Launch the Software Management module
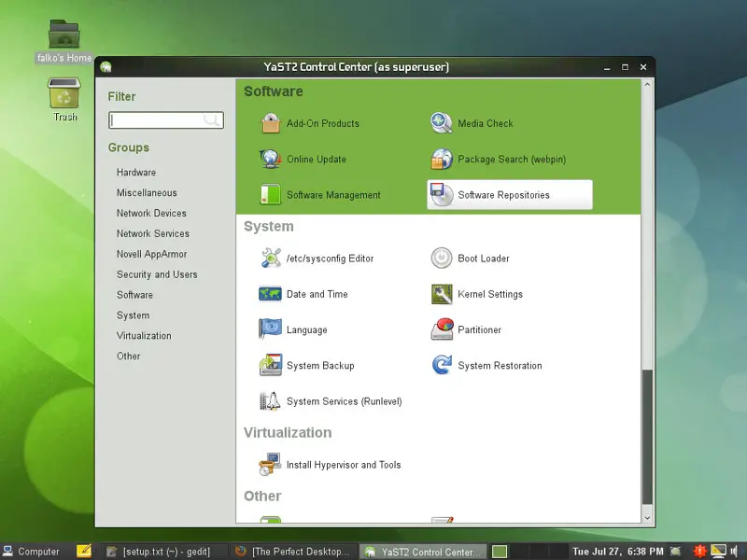 click(x=320, y=195)
